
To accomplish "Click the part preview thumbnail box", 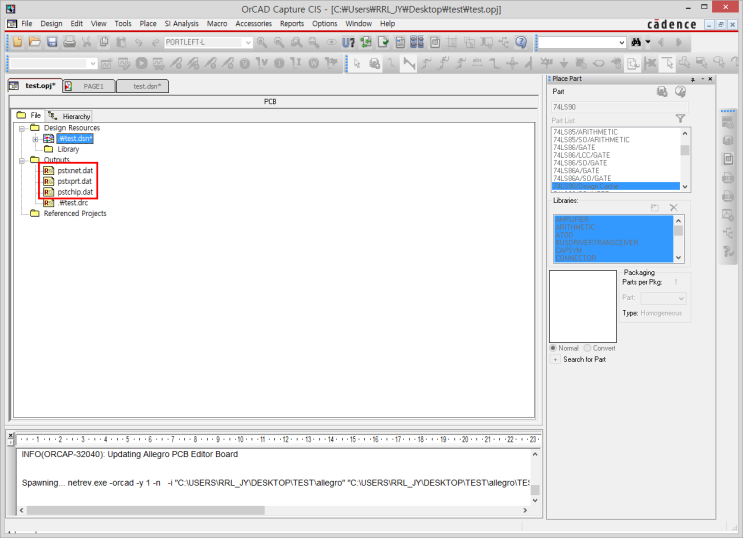I will [x=583, y=307].
